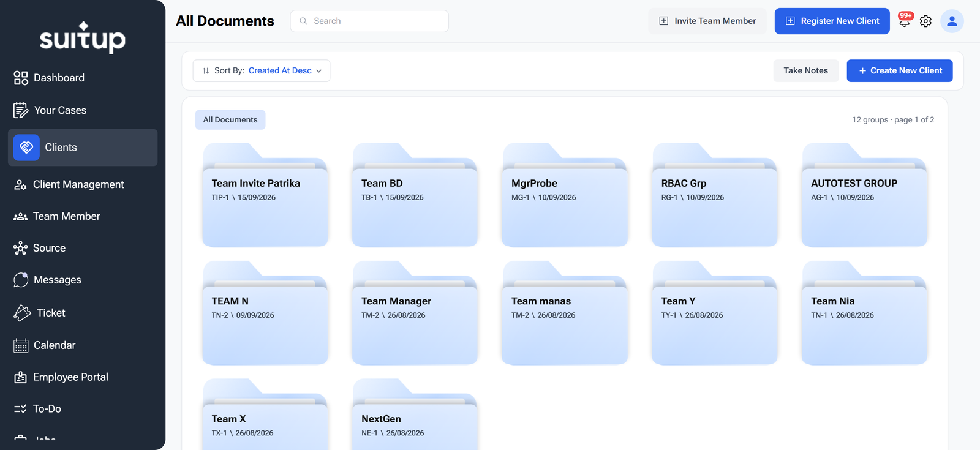Click the Ticket icon in sidebar

click(x=22, y=313)
